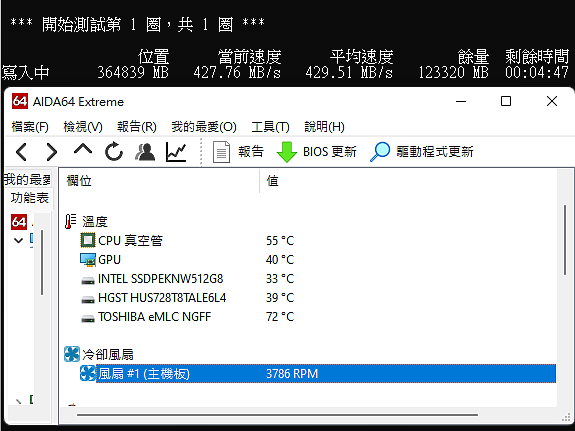The height and width of the screenshot is (431, 575).
Task: Click the fan icon beside 冷卻風扇
Action: coord(72,354)
